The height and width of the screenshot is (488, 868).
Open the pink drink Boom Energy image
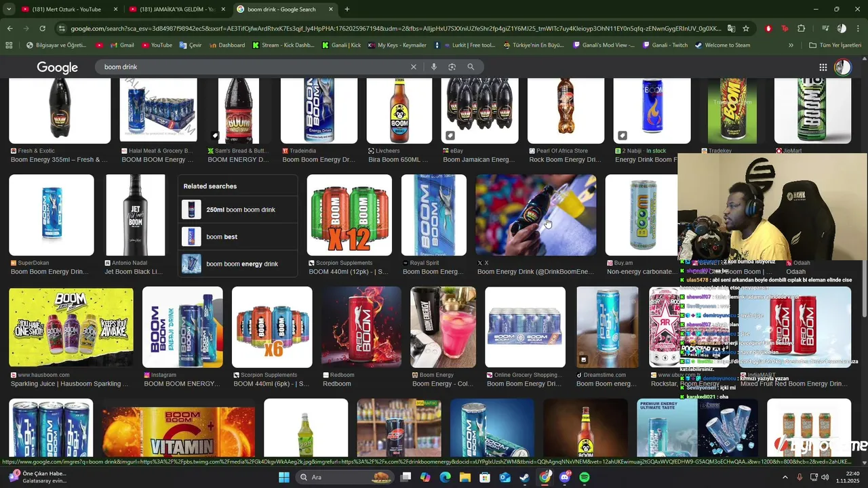click(443, 327)
